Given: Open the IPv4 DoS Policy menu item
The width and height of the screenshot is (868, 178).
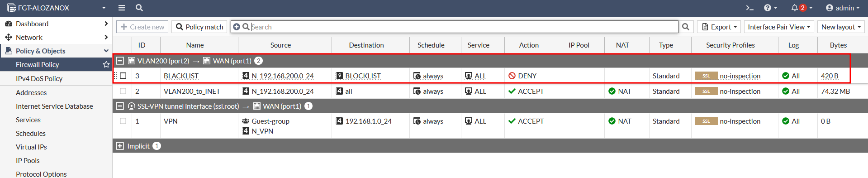Looking at the screenshot, I should coord(39,78).
